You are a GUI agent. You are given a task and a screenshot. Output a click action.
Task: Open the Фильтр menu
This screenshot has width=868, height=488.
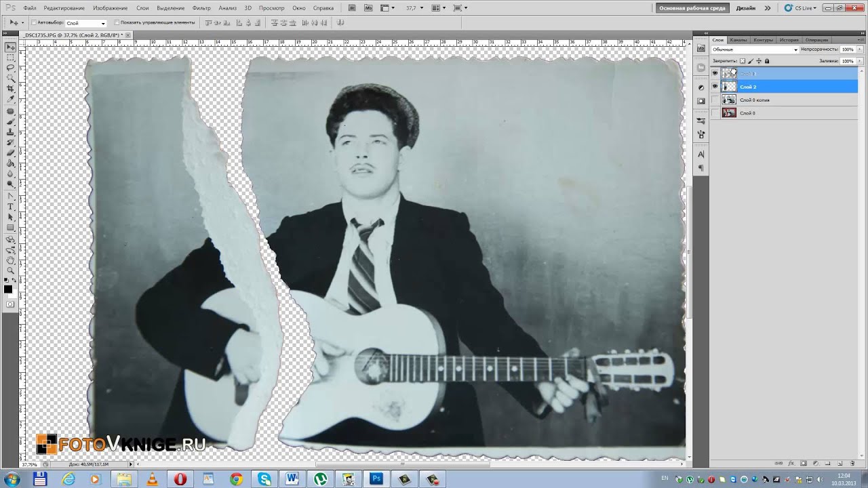tap(201, 8)
